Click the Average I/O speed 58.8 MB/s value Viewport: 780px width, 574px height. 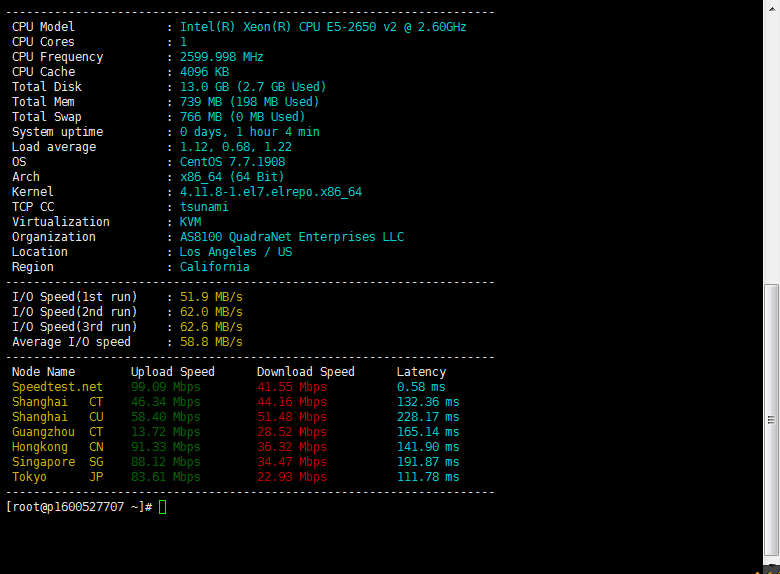211,342
